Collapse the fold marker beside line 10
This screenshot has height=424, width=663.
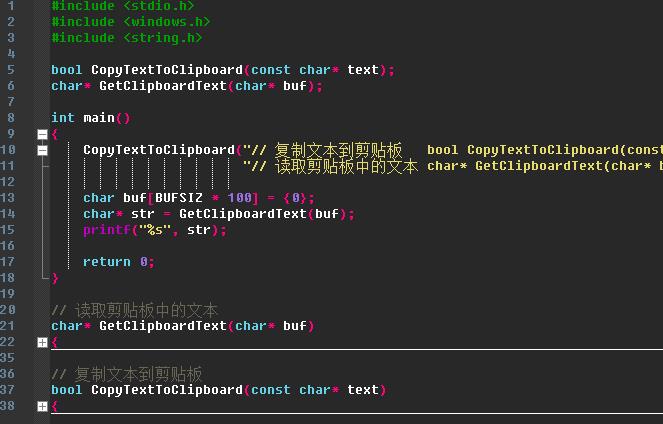tap(42, 150)
